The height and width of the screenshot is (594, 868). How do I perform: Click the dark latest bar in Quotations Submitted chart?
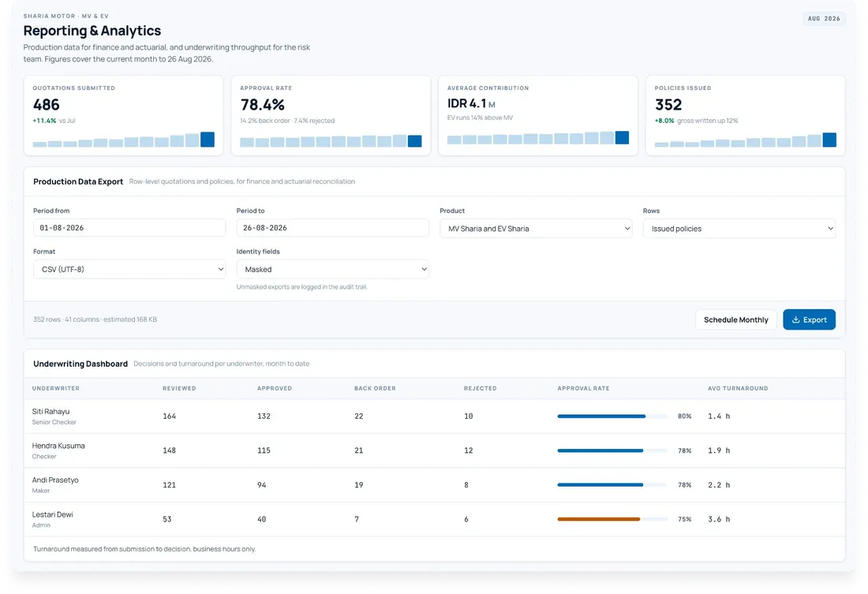tap(208, 140)
